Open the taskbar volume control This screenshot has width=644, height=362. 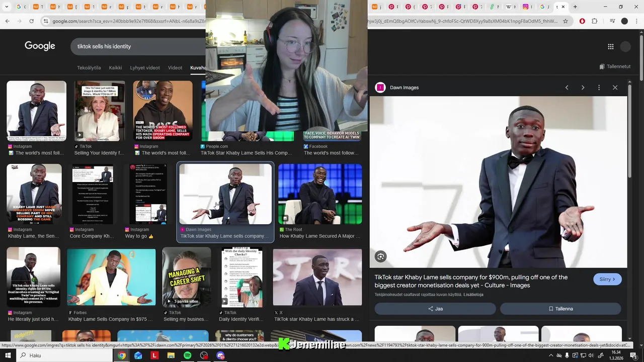pos(592,355)
